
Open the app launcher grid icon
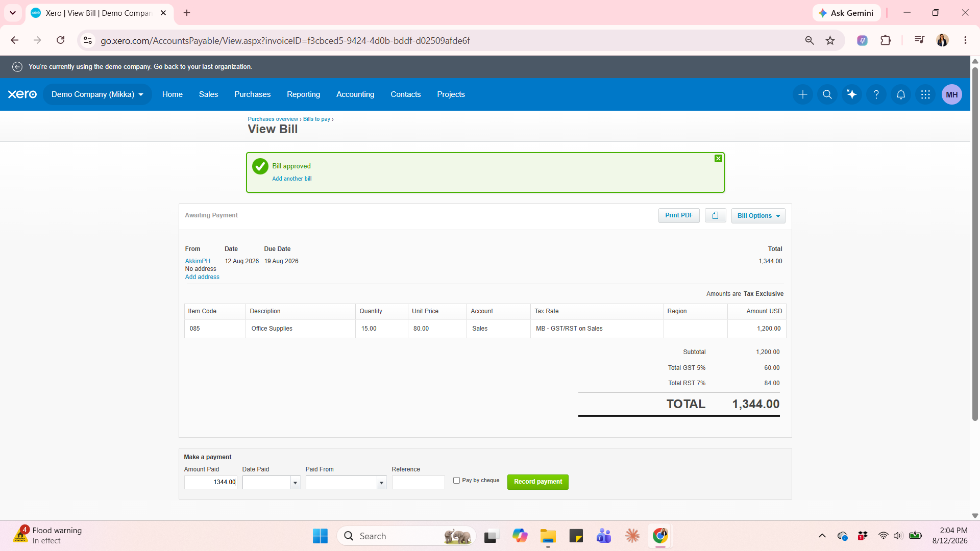pyautogui.click(x=925, y=94)
